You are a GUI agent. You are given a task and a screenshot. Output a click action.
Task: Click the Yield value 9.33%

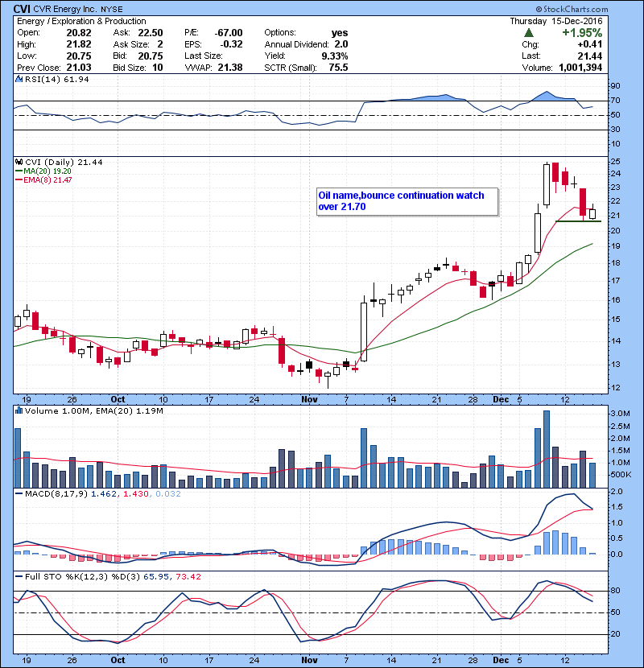(x=335, y=56)
